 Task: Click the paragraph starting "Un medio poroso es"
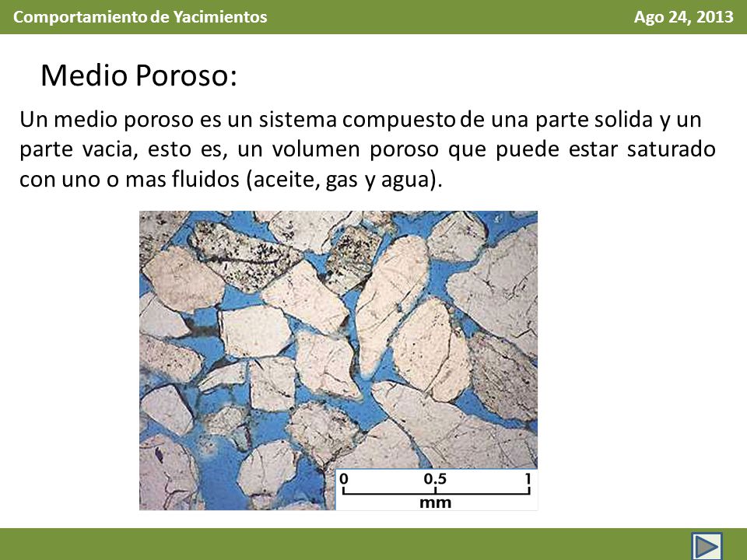coord(367,149)
